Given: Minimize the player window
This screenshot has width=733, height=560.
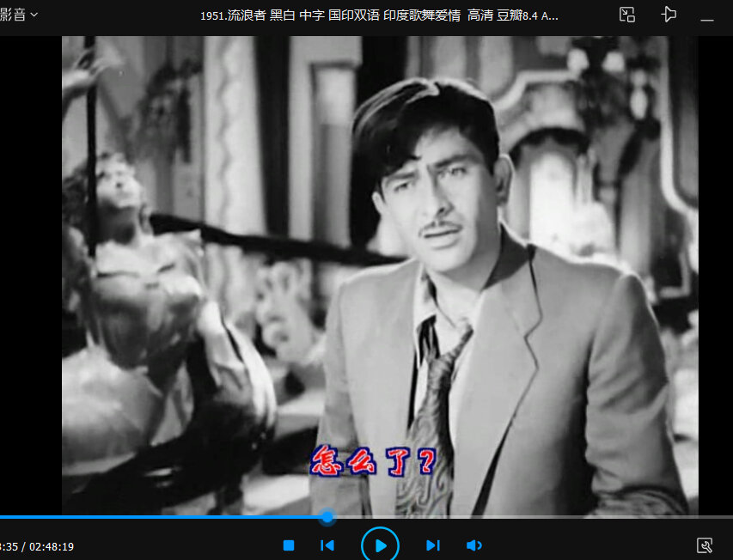Looking at the screenshot, I should [707, 20].
